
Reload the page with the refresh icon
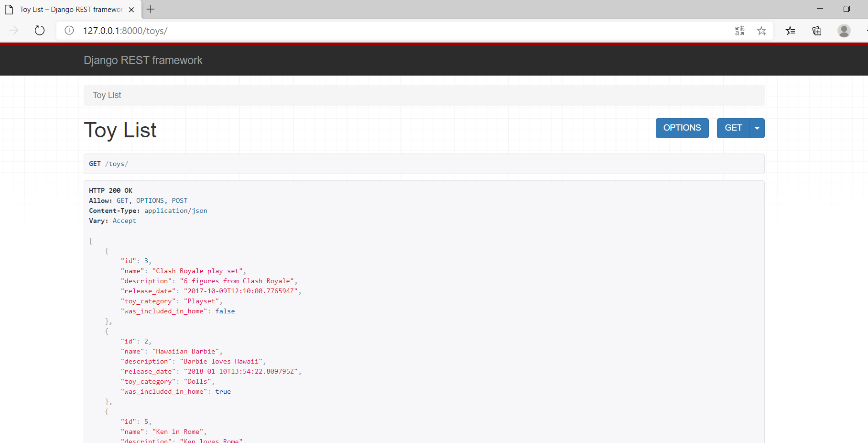[40, 31]
